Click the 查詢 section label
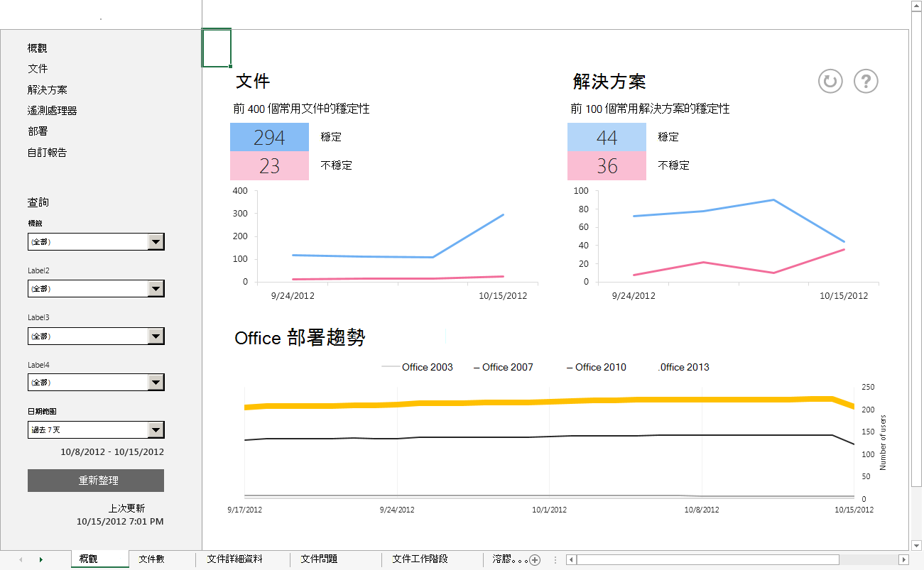The height and width of the screenshot is (570, 924). click(38, 202)
